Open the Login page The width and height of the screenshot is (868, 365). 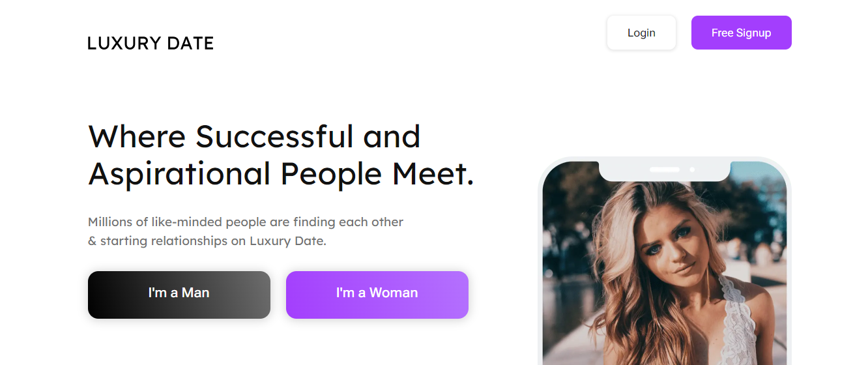point(641,33)
